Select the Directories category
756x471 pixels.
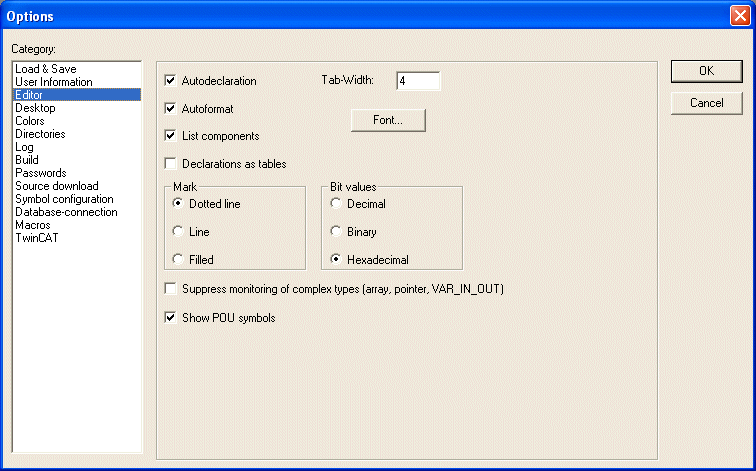[x=77, y=134]
